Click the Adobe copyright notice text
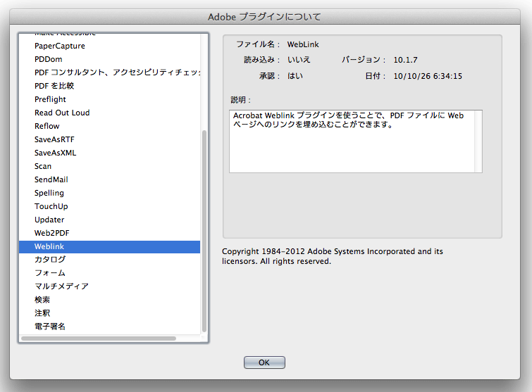532x392 pixels. click(x=333, y=256)
